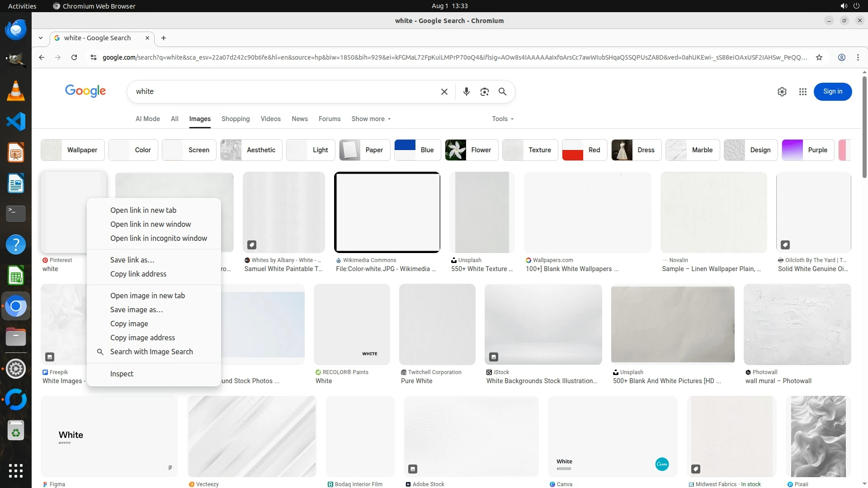868x488 pixels.
Task: Select the Blue color filter chip
Action: click(x=417, y=150)
